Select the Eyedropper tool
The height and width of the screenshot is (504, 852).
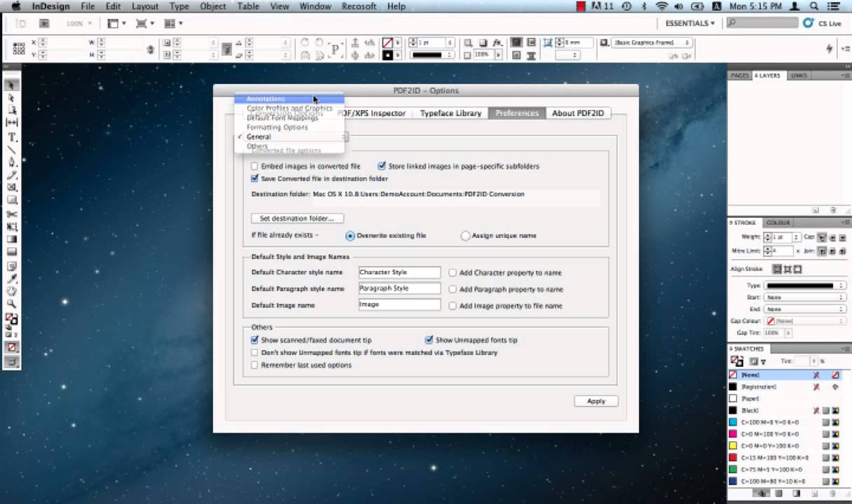pyautogui.click(x=11, y=279)
